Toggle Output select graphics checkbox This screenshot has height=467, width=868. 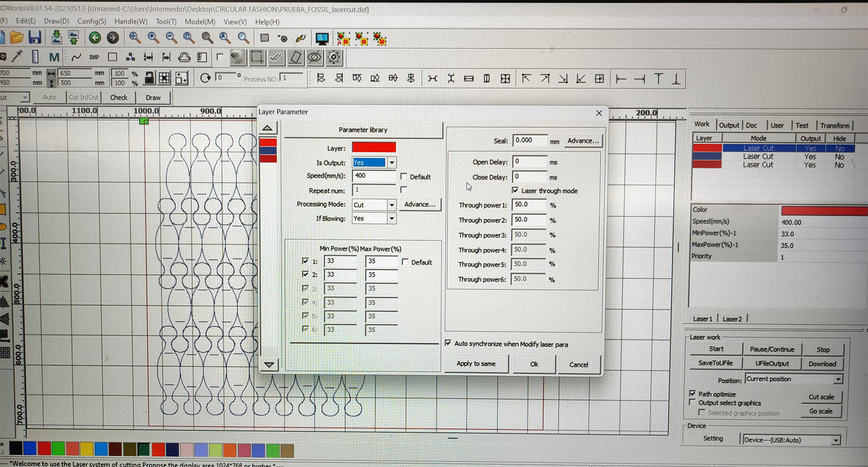pos(692,402)
